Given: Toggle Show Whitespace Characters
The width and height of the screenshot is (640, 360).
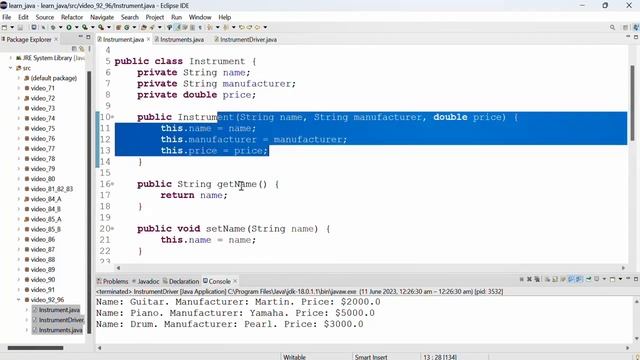Looking at the screenshot, I should [200, 27].
